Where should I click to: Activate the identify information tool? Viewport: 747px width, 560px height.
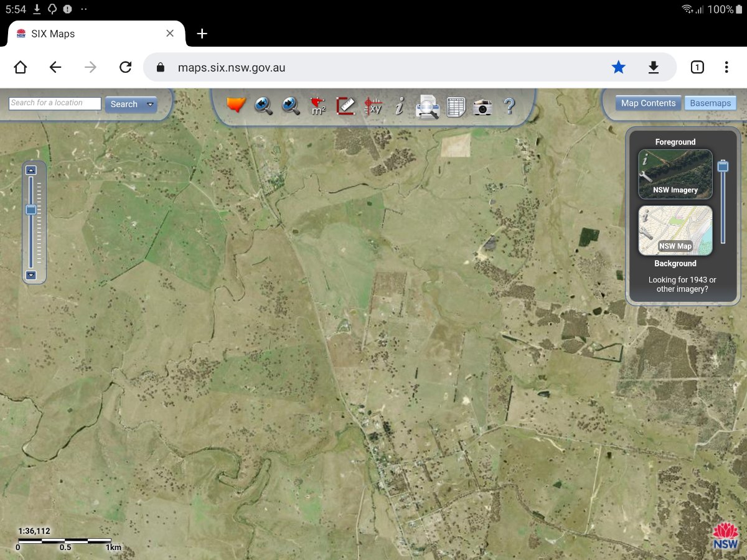point(400,106)
